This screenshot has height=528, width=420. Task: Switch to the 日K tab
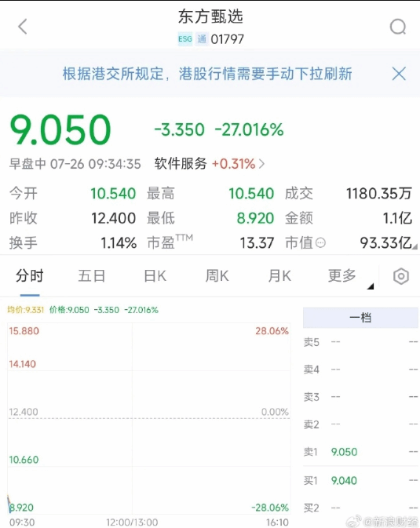(155, 276)
